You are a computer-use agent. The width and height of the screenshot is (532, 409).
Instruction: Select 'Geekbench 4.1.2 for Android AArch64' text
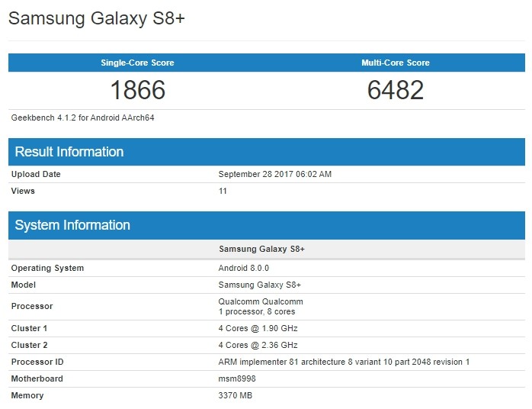click(x=83, y=118)
